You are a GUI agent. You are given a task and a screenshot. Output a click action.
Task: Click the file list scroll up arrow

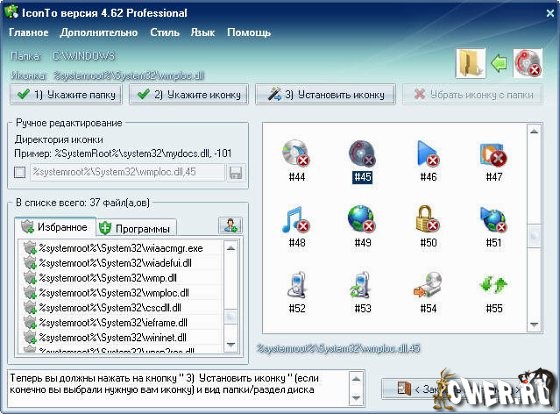point(231,248)
